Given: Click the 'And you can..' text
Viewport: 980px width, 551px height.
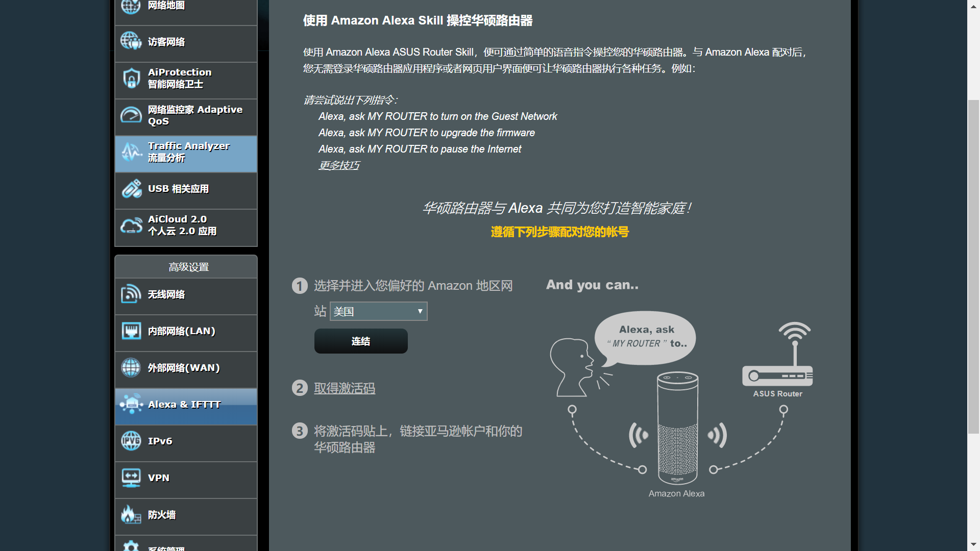Looking at the screenshot, I should (x=592, y=285).
